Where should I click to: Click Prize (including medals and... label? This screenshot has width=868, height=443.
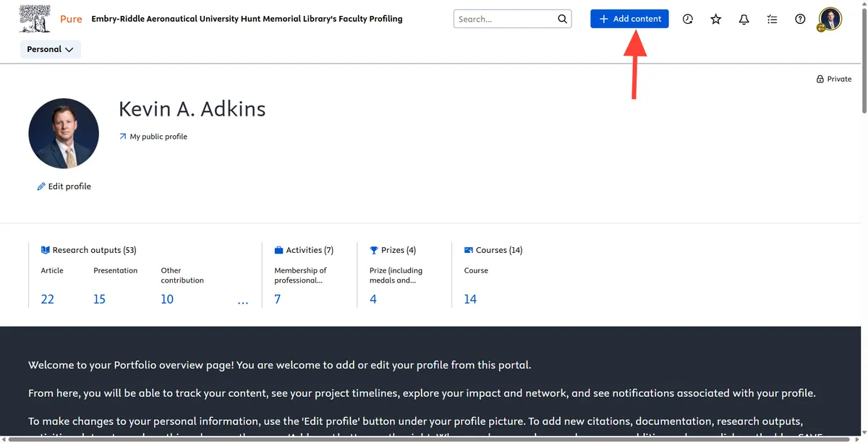coord(396,275)
